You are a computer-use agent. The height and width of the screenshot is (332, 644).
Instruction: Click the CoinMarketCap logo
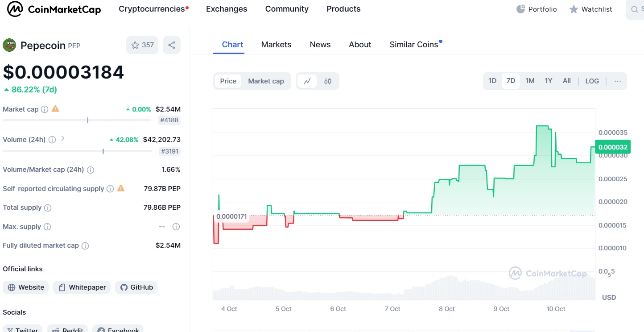(54, 9)
